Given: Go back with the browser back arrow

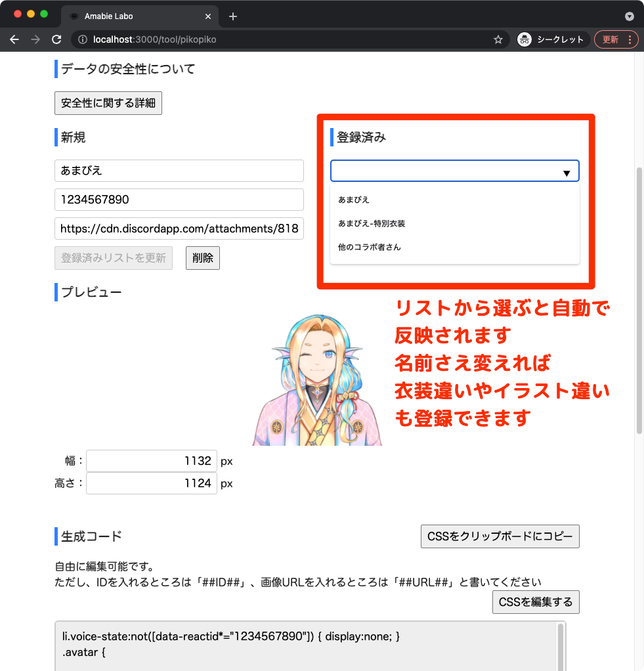Looking at the screenshot, I should click(14, 39).
